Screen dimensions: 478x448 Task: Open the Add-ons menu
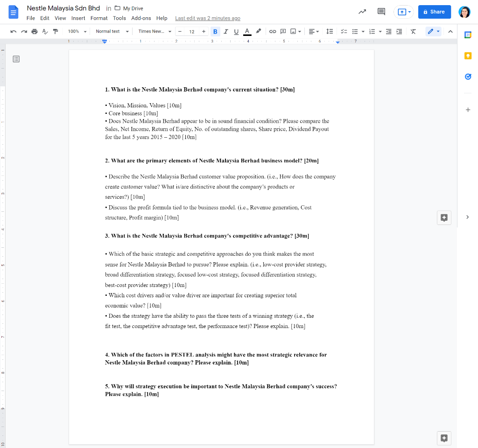click(x=141, y=18)
